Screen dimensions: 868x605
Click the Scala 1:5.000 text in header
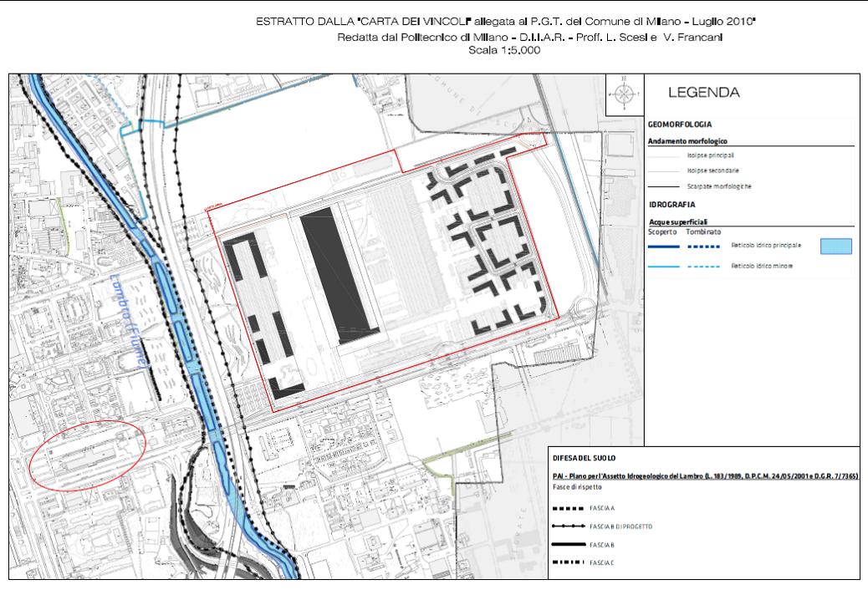click(x=507, y=51)
